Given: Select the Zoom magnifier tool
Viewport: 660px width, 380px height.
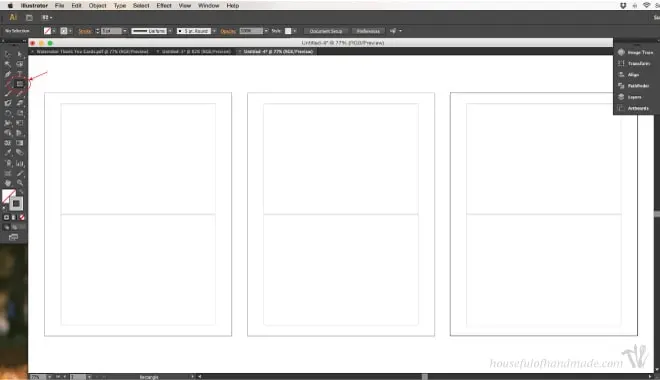Looking at the screenshot, I should (19, 183).
